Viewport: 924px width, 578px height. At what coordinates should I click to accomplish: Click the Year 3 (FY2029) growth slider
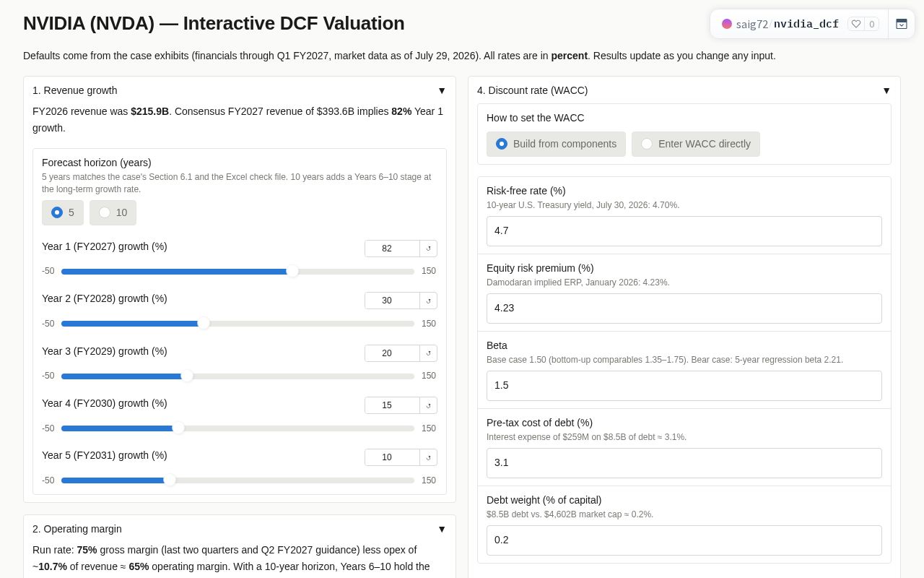point(237,376)
